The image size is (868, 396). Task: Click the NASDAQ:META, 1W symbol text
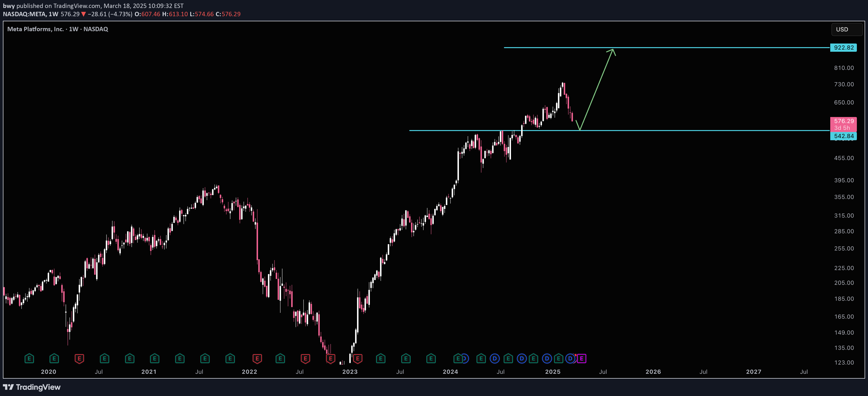31,14
